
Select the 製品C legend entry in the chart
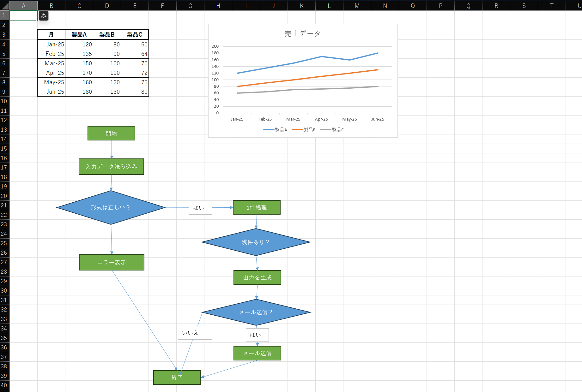pos(337,130)
